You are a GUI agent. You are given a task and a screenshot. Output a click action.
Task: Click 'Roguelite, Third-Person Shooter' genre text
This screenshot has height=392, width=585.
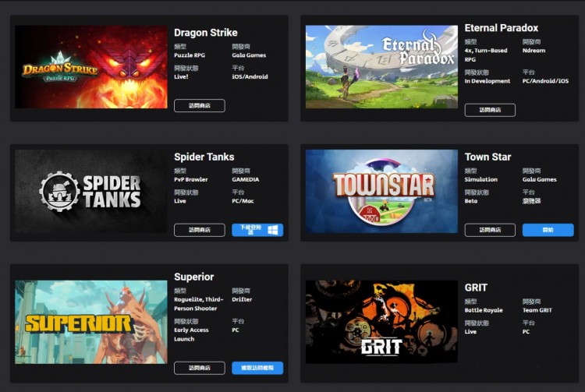(x=198, y=304)
